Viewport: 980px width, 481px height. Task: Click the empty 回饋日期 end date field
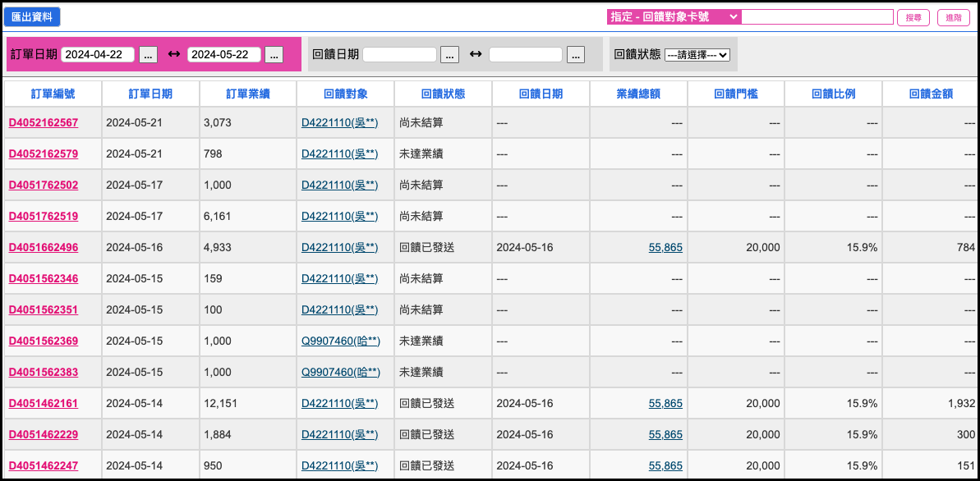(x=526, y=54)
